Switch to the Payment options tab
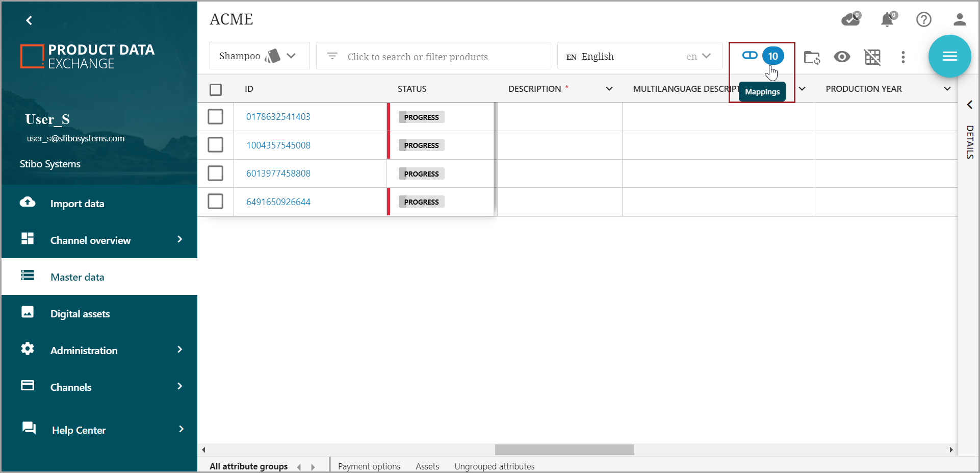Viewport: 980px width, 473px height. tap(369, 466)
